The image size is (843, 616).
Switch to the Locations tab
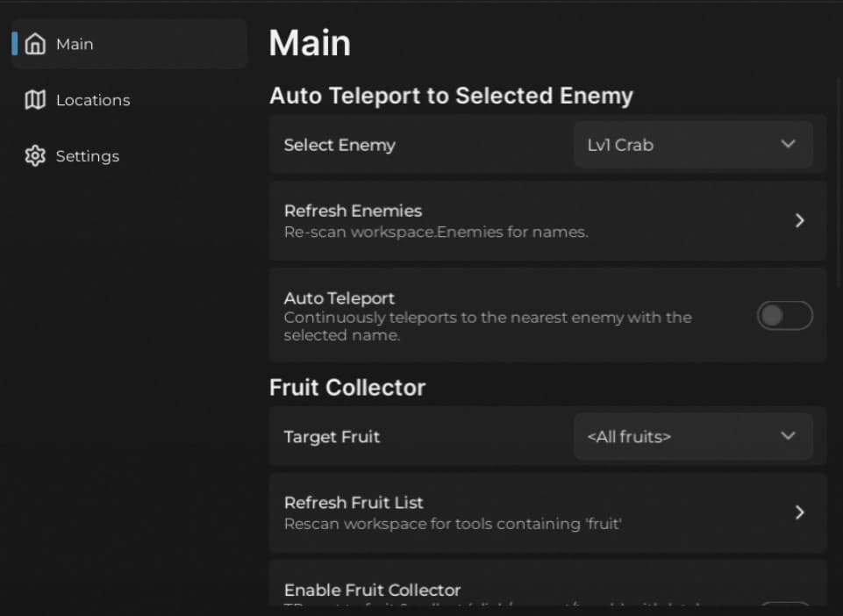[92, 100]
